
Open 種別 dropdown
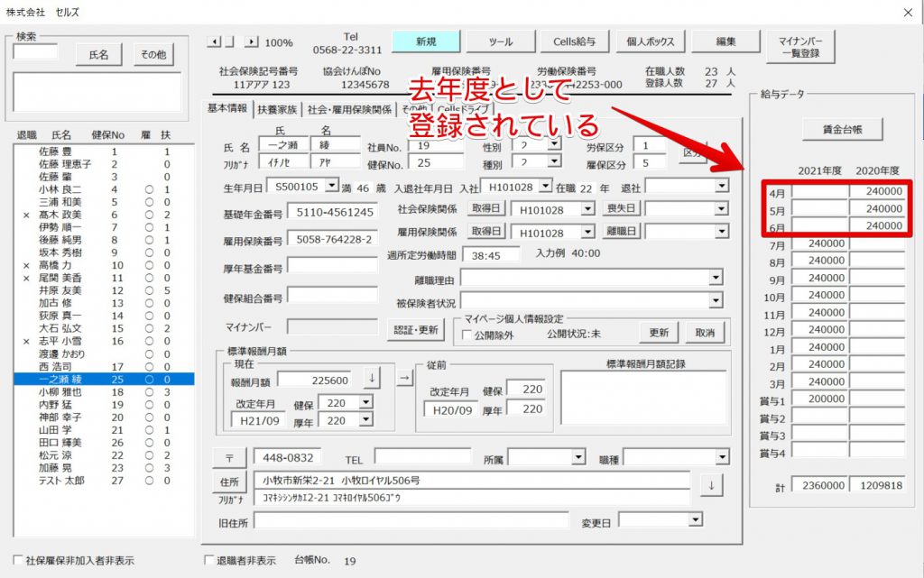(554, 161)
